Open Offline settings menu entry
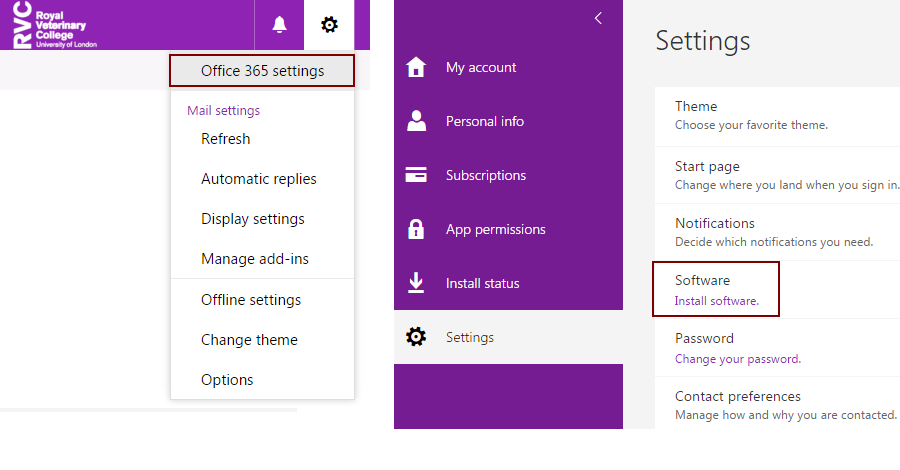The image size is (900, 470). [x=251, y=300]
